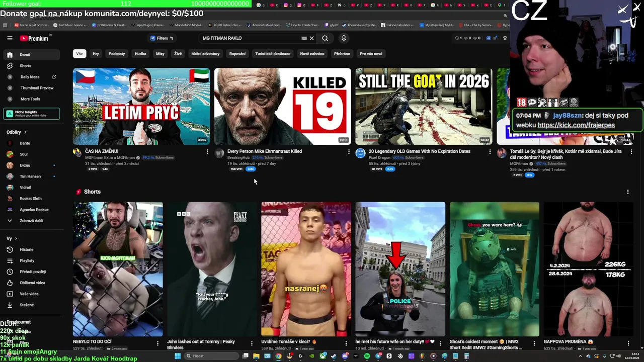Play the KILLED 19 Mike Ehrmantraut thumbnail
The height and width of the screenshot is (362, 644).
pos(283,107)
